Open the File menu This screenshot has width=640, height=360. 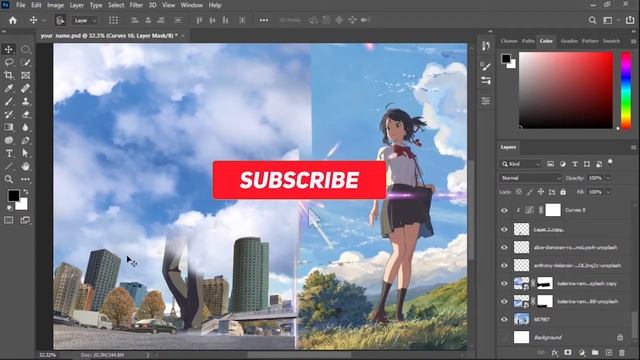click(x=20, y=5)
